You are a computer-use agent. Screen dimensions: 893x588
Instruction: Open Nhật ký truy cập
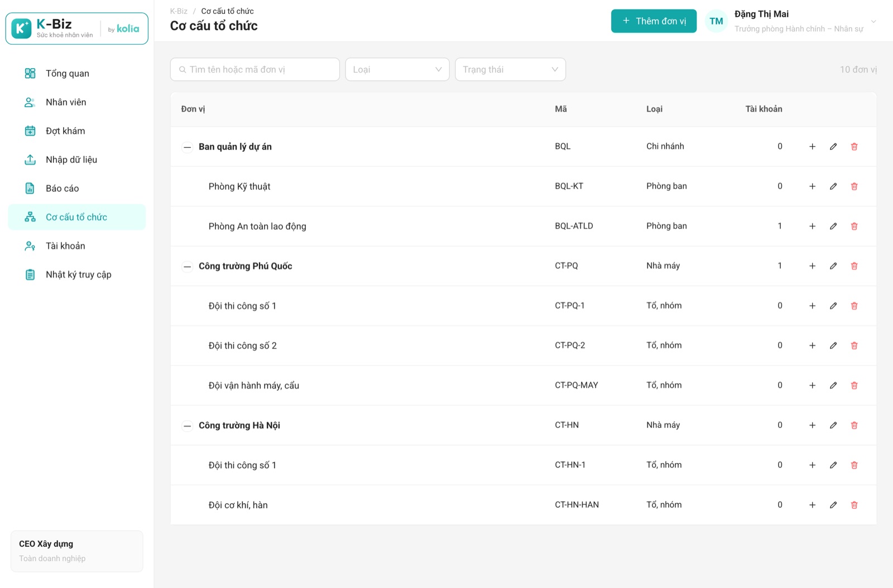(77, 274)
